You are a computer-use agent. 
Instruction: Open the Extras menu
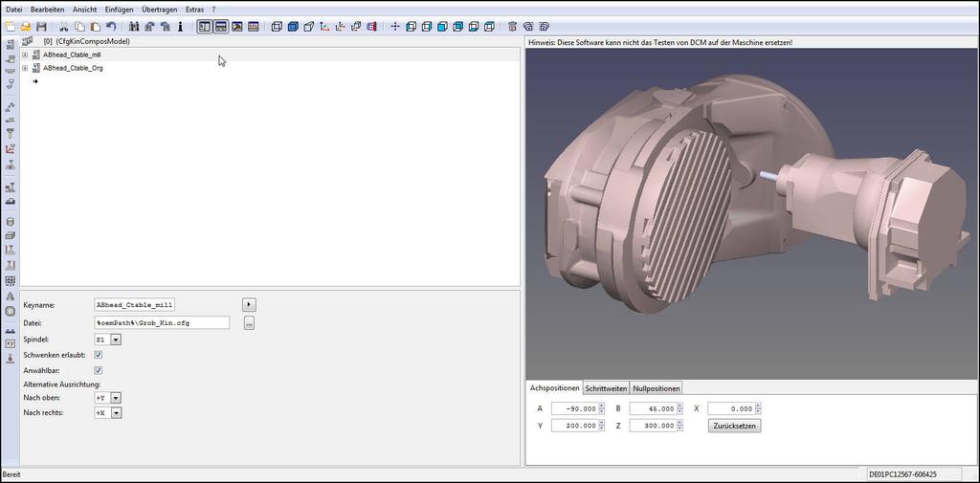coord(194,10)
